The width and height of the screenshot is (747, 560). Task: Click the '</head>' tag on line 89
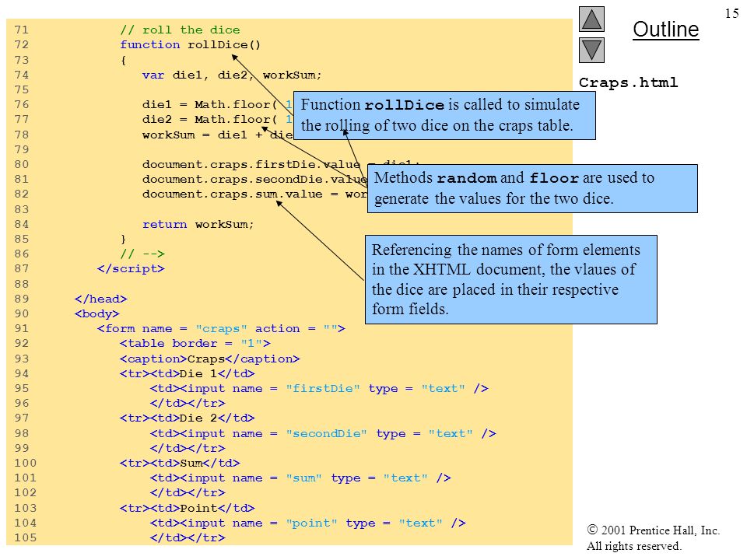click(x=100, y=299)
